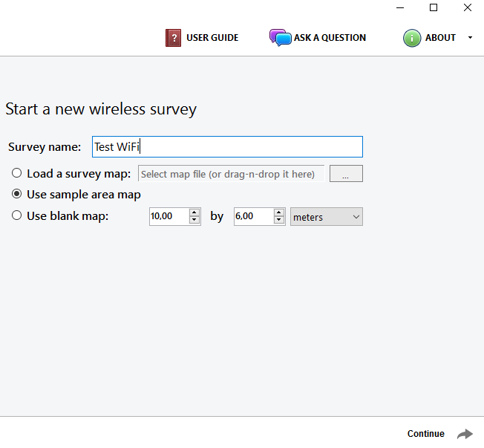Click the Continue button

[x=426, y=434]
